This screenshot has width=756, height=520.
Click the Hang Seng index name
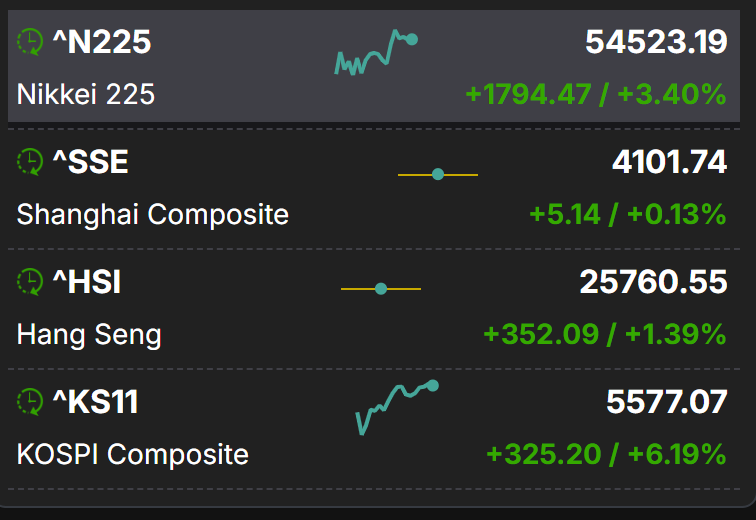[x=89, y=334]
